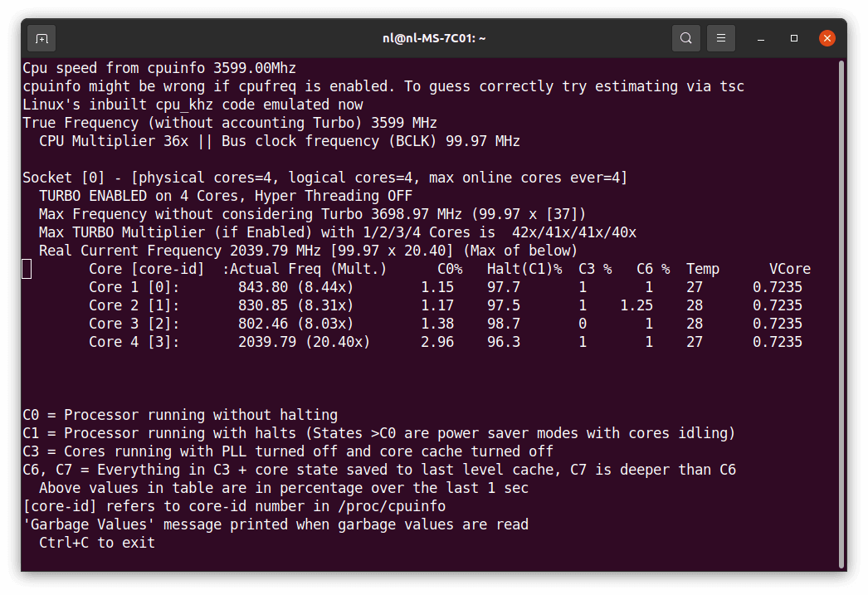Screen dimensions: 868x595
Task: Click the 'Core 1 [0]:' row label
Action: [134, 287]
